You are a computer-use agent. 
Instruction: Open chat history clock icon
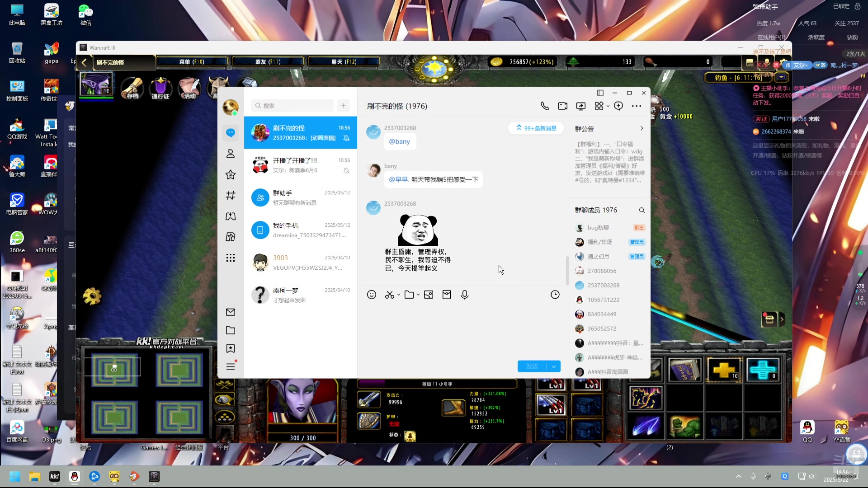coord(555,295)
